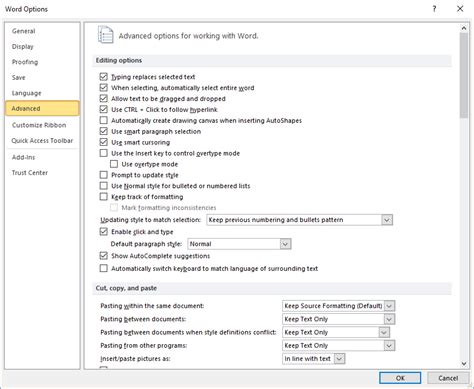Toggle Use smart paragraph selection
Image resolution: width=474 pixels, height=389 pixels.
tap(104, 131)
